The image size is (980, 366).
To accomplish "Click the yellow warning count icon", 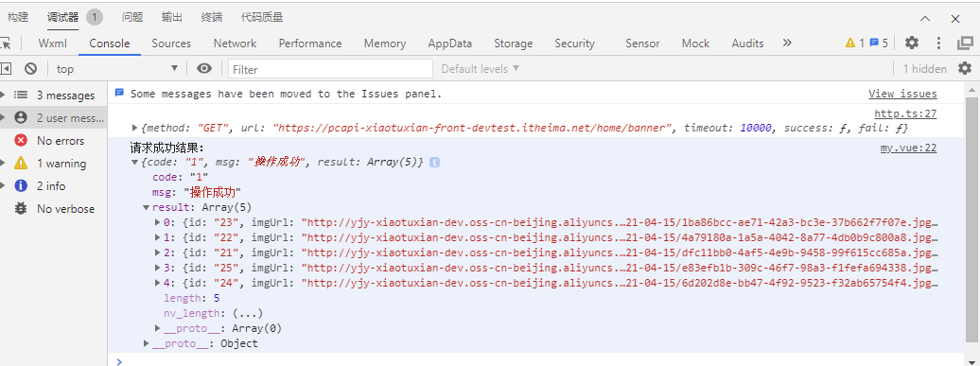I will (850, 43).
